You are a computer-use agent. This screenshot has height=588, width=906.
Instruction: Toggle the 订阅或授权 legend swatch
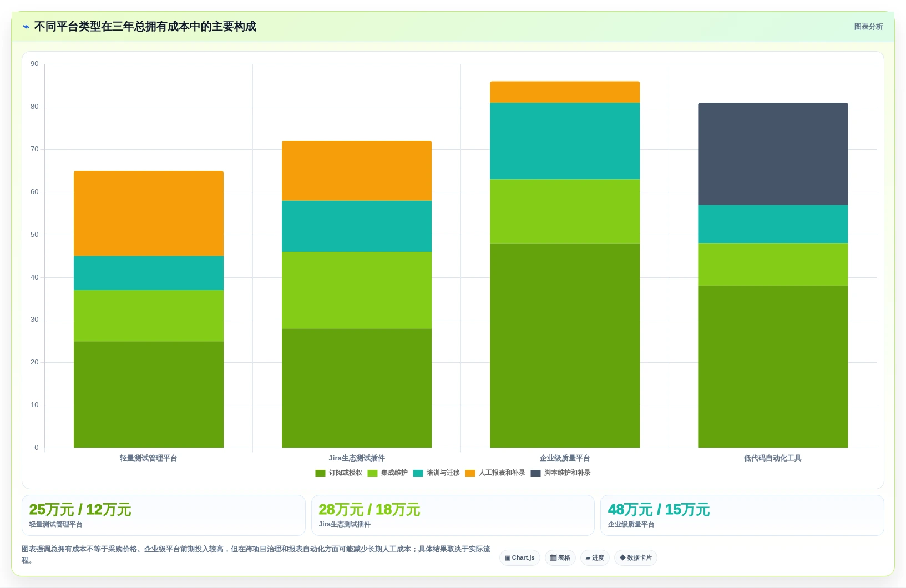click(x=320, y=473)
